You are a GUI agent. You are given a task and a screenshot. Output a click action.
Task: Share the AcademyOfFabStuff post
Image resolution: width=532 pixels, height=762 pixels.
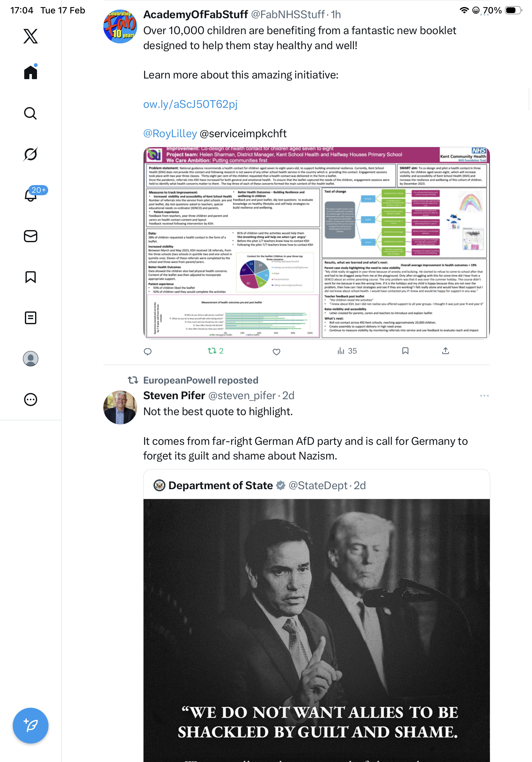pyautogui.click(x=446, y=351)
